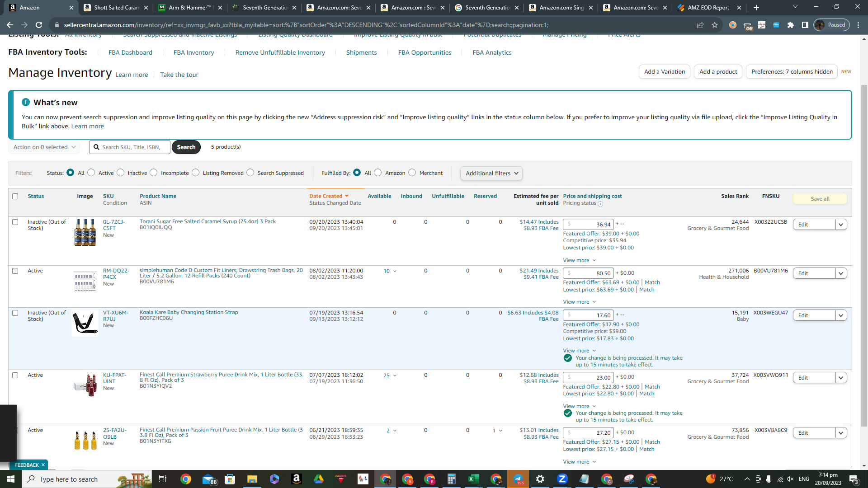Click Add a Variation button
The height and width of the screenshot is (488, 868).
[x=665, y=72]
